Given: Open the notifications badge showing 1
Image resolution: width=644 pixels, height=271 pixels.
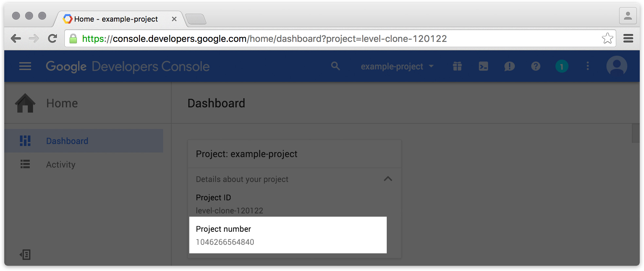Looking at the screenshot, I should click(x=562, y=66).
